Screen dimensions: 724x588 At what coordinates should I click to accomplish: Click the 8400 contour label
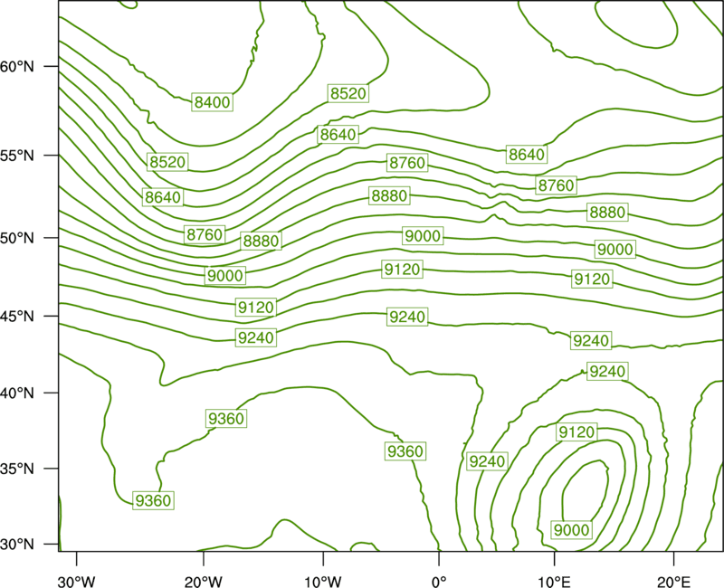click(213, 102)
